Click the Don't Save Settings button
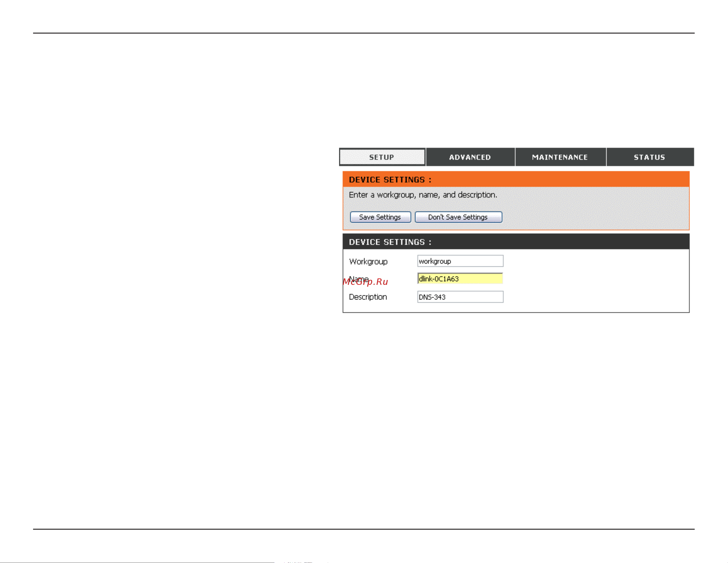 pos(458,217)
